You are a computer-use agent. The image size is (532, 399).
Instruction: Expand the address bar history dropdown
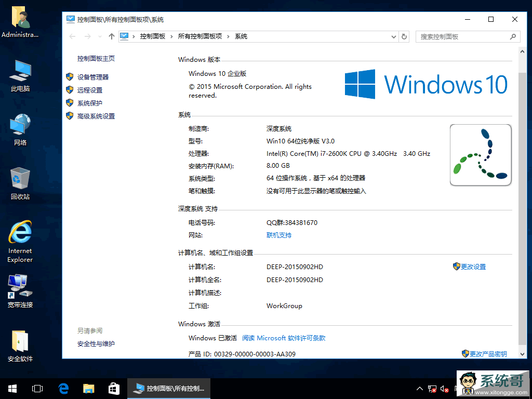394,36
